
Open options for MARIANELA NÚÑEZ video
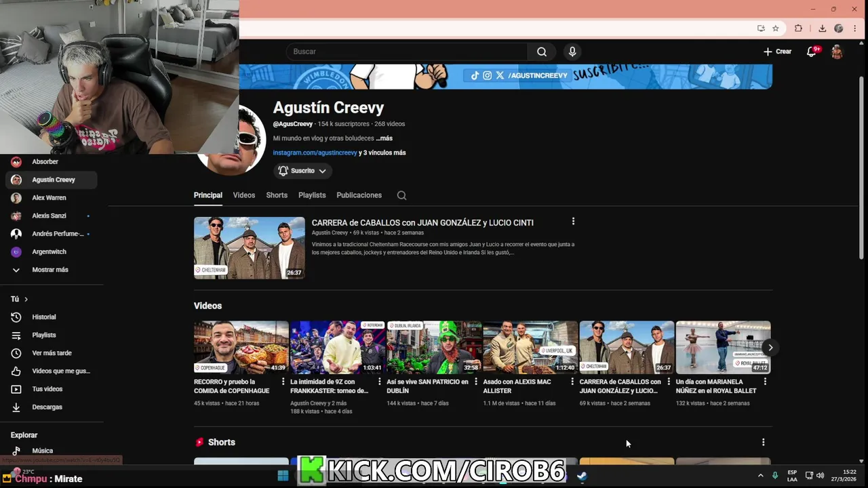click(765, 382)
